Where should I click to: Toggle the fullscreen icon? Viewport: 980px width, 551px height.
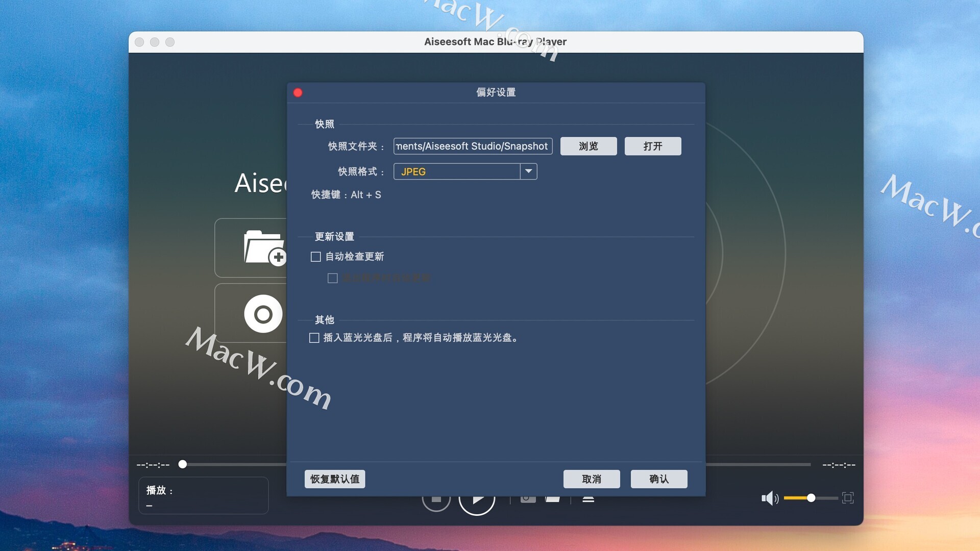(x=848, y=498)
